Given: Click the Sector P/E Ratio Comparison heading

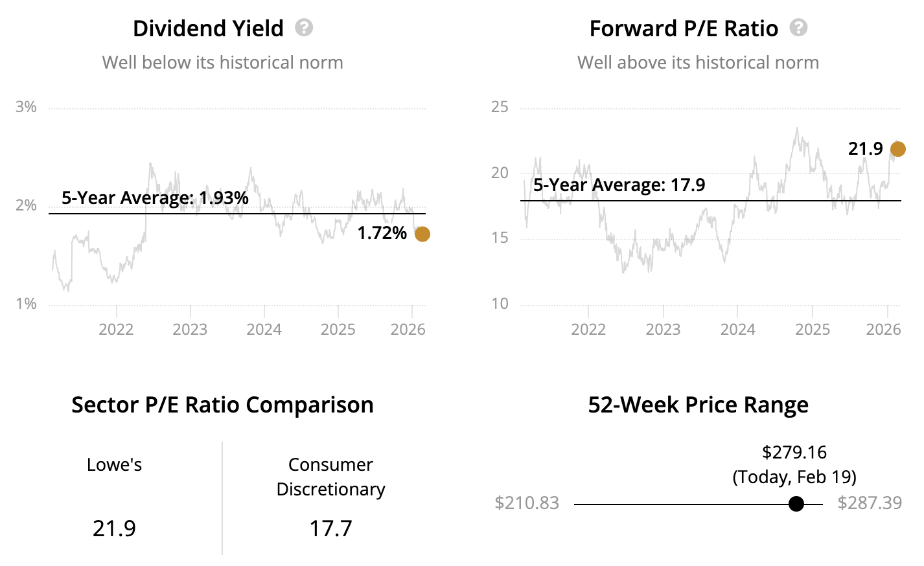Looking at the screenshot, I should tap(222, 405).
